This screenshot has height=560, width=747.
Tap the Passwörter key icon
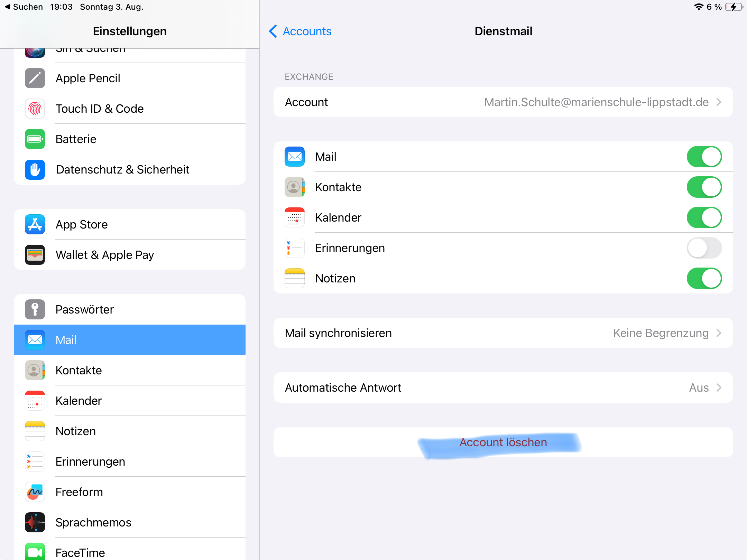pos(35,309)
